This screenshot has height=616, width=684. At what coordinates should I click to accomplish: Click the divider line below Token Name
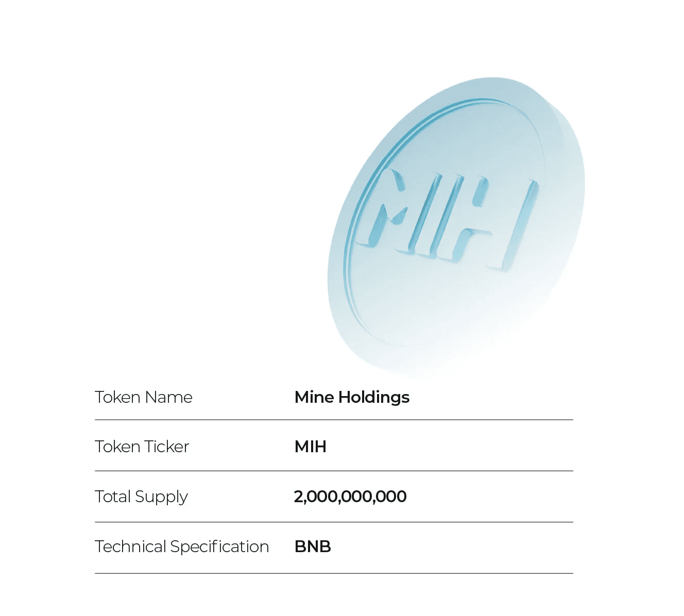click(334, 420)
